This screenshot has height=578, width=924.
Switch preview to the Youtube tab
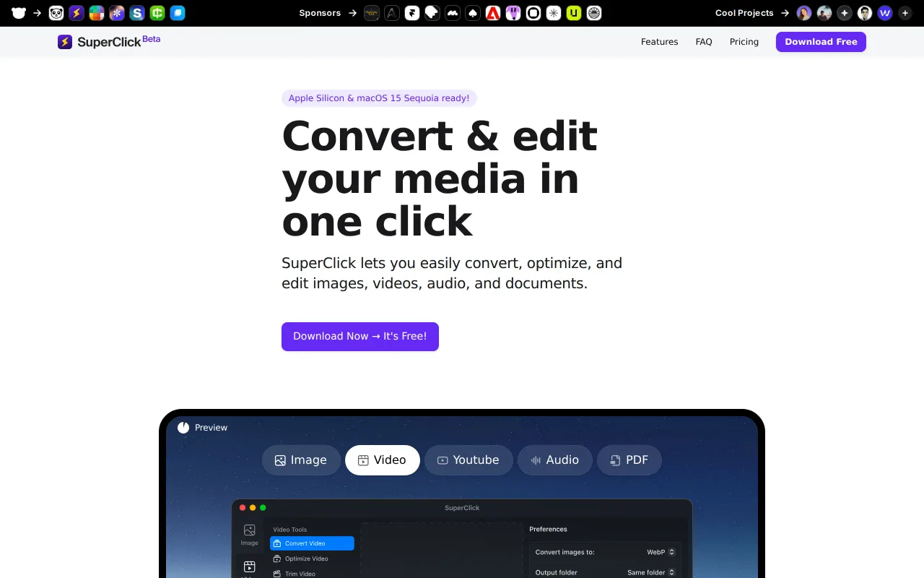click(x=468, y=460)
